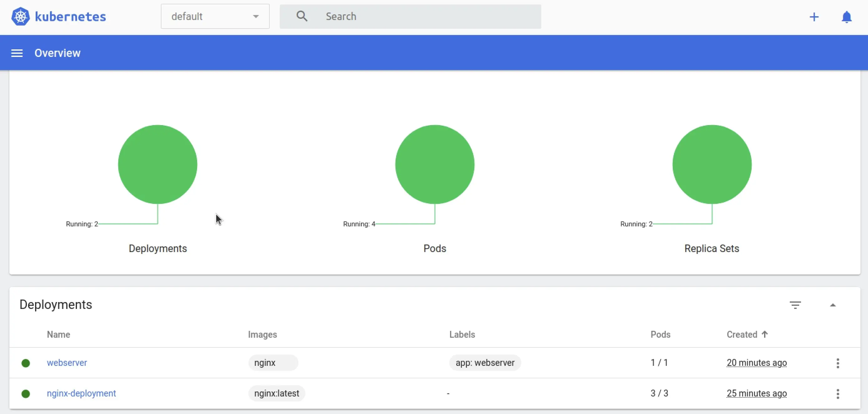Image resolution: width=868 pixels, height=414 pixels.
Task: Click the app: webserver label chip
Action: point(485,363)
